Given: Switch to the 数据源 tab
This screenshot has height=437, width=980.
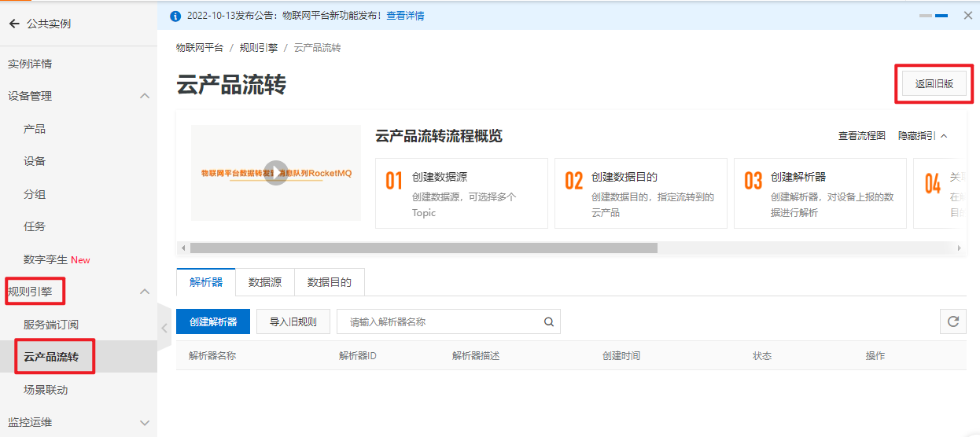Looking at the screenshot, I should pos(265,282).
